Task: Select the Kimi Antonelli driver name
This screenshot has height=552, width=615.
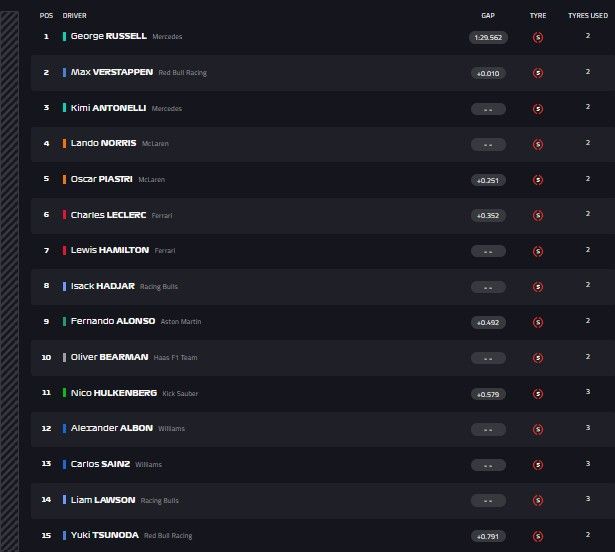Action: [96, 108]
